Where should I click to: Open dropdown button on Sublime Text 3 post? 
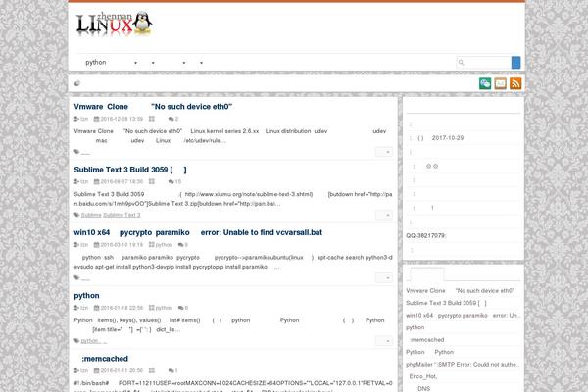384,215
